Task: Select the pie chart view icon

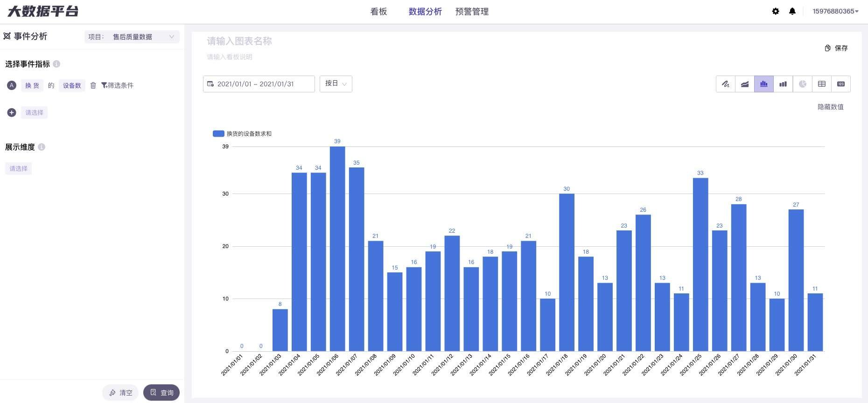Action: coord(803,84)
